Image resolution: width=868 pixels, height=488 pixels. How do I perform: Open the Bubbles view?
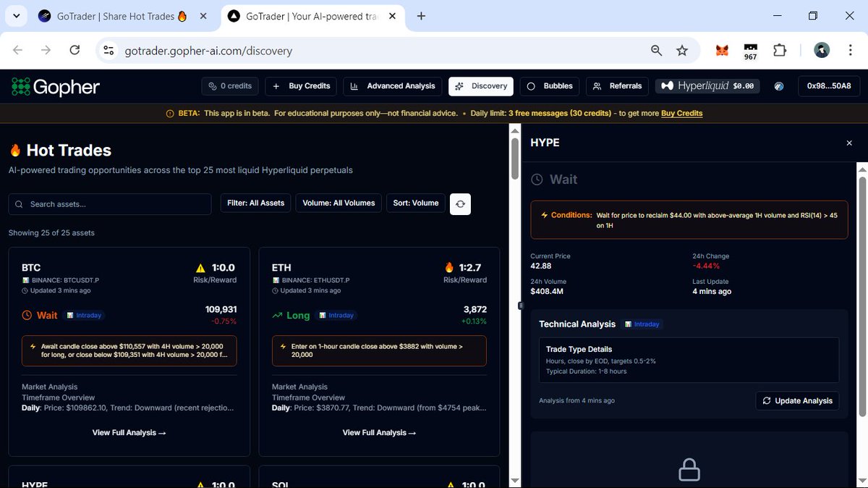550,85
